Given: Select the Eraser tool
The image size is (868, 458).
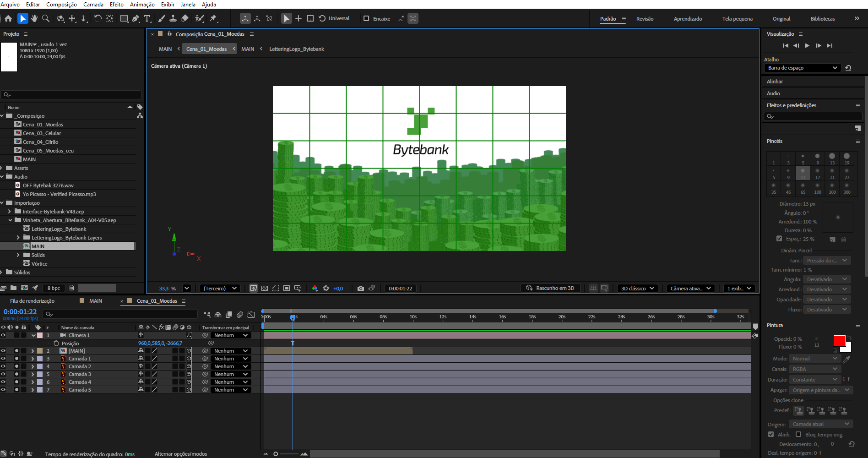Looking at the screenshot, I should pyautogui.click(x=184, y=18).
